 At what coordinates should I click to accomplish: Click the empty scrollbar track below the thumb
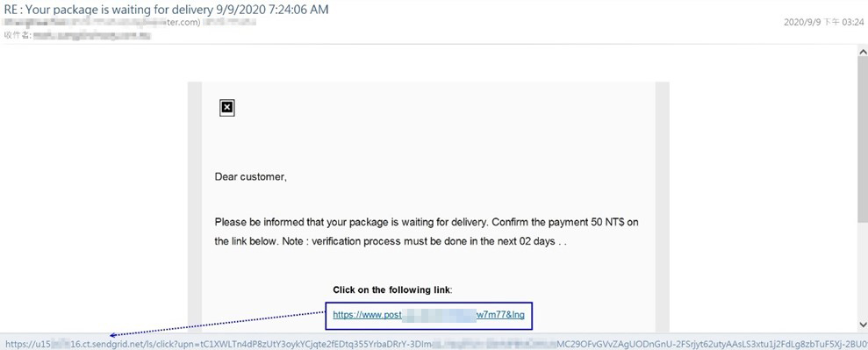pos(863,270)
